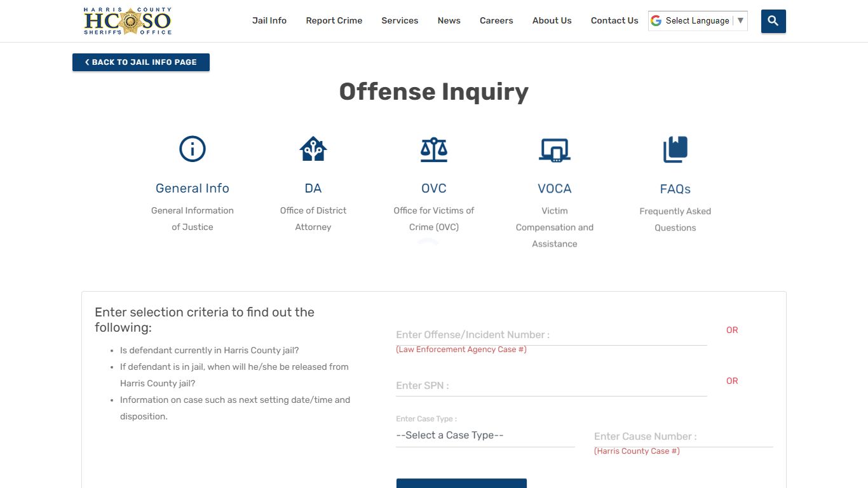868x488 pixels.
Task: Open the FAQs heading link
Action: point(675,189)
